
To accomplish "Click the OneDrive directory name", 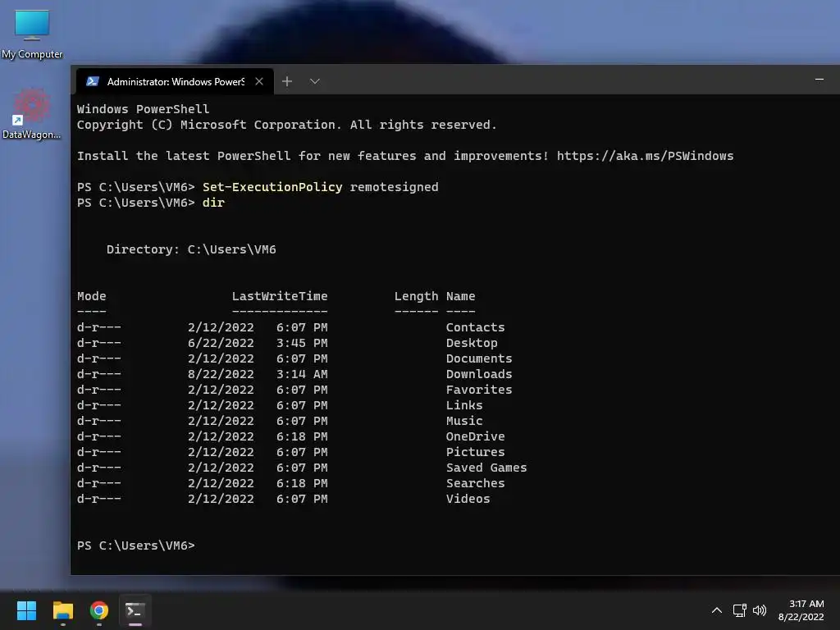I will 475,436.
